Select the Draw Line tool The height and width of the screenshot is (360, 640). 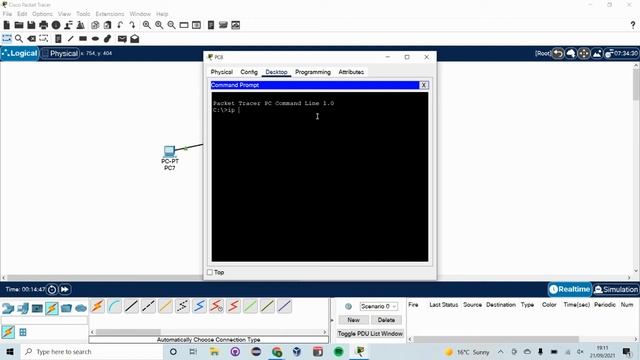click(70, 39)
